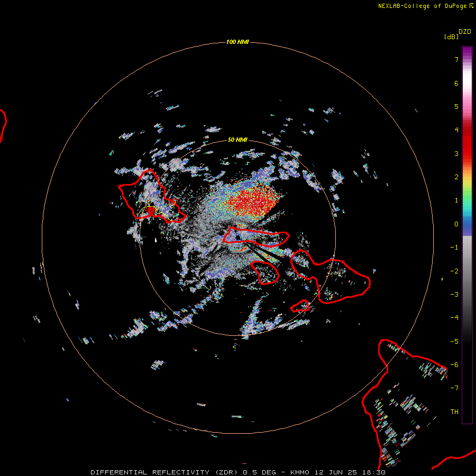Screen dimensions: 476x476
Task: Click the 100 NMI range ring label
Action: point(237,42)
